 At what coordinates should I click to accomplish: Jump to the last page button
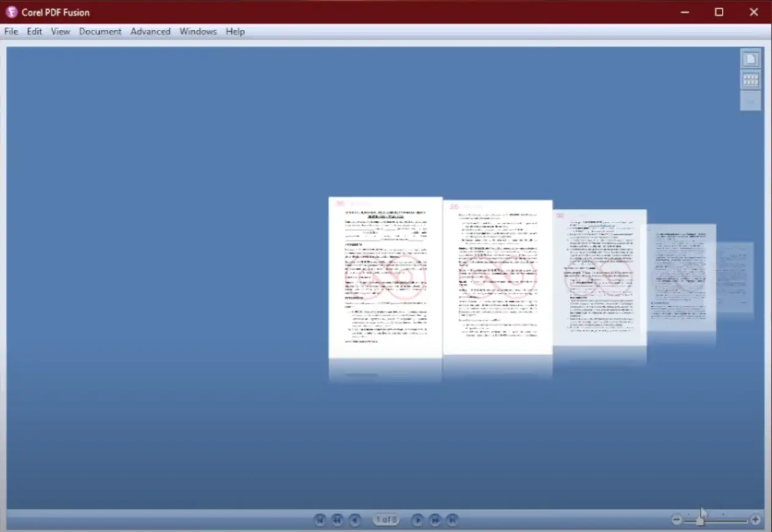(452, 520)
